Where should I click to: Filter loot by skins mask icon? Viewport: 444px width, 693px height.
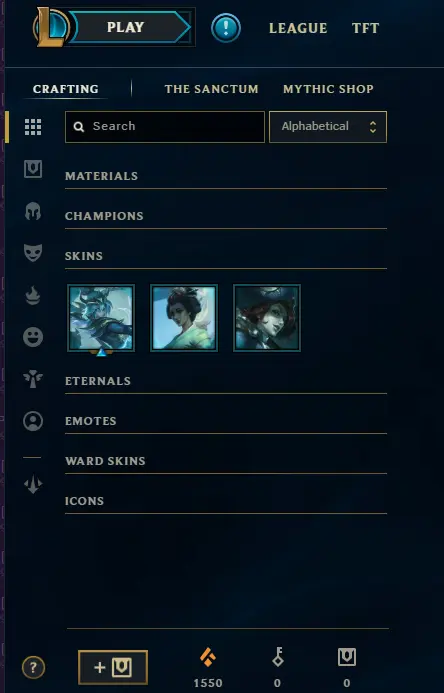tap(33, 253)
